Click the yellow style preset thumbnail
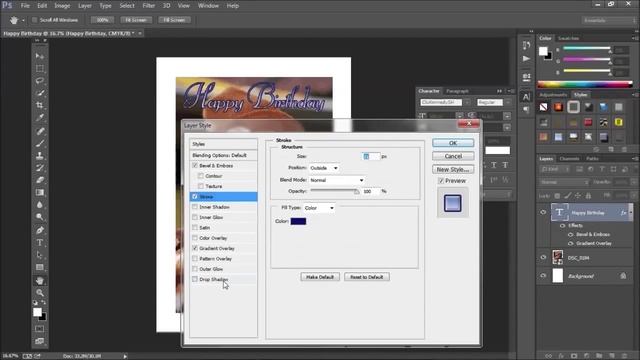 point(619,122)
